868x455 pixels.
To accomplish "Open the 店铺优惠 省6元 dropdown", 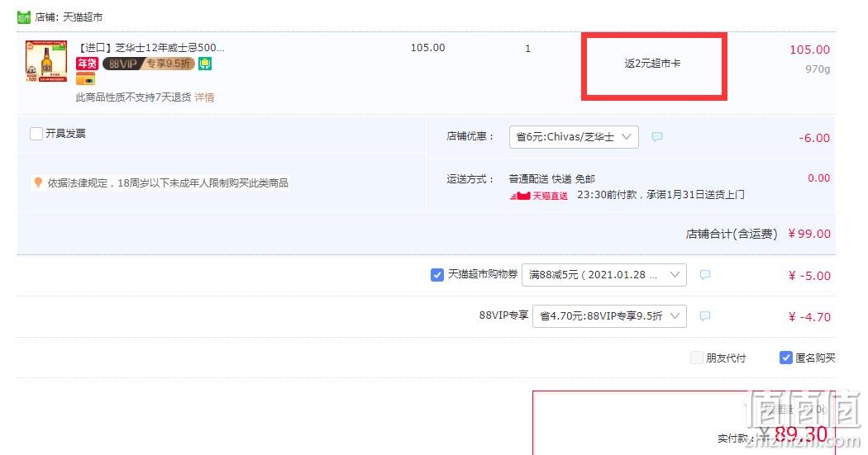I will 574,137.
